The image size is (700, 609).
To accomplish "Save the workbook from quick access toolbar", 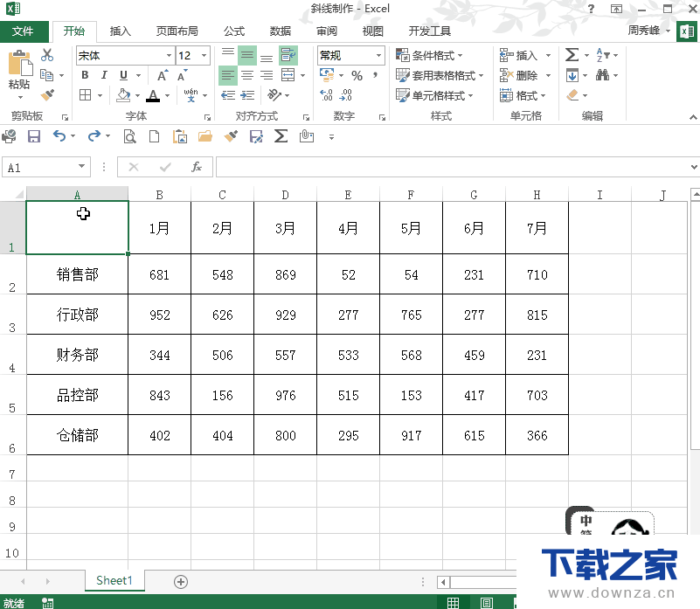I will (x=34, y=136).
